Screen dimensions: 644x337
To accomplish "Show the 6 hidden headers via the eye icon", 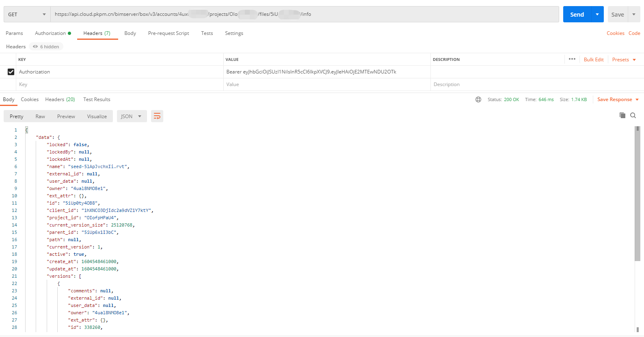I will [46, 47].
